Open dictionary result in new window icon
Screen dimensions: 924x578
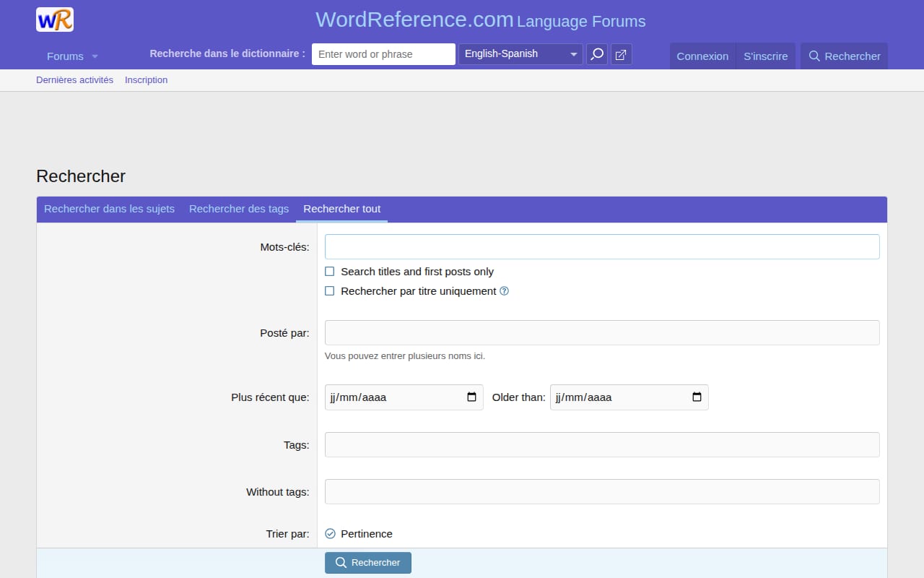621,54
